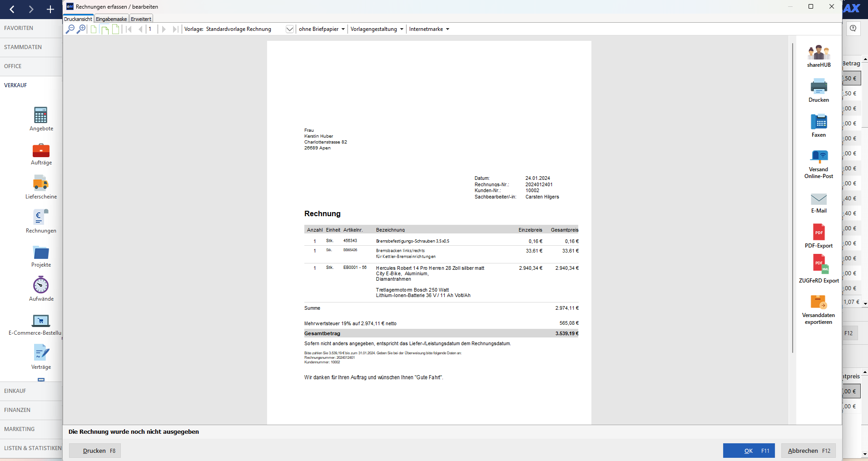Click the invoice page preview
Viewport: 868px width, 461px height.
pyautogui.click(x=429, y=233)
